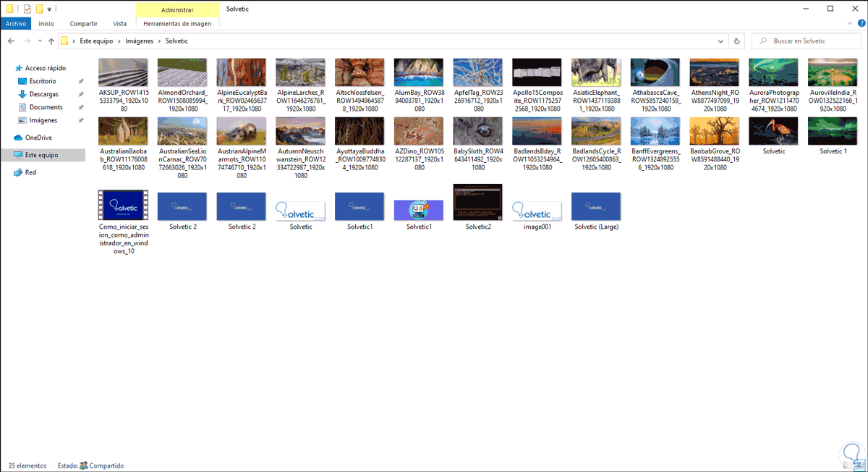Select the AurovilleIndia image thumbnail
This screenshot has height=472, width=868.
pos(833,72)
